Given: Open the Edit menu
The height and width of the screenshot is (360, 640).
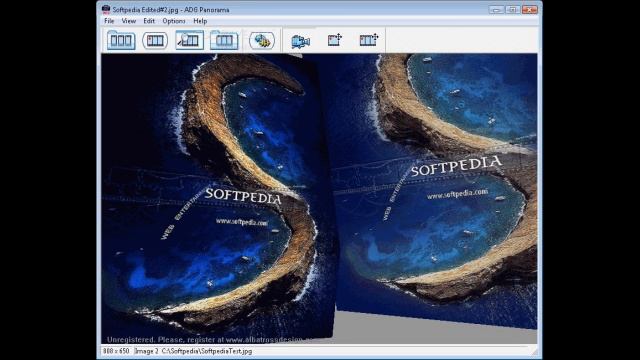Looking at the screenshot, I should (149, 21).
